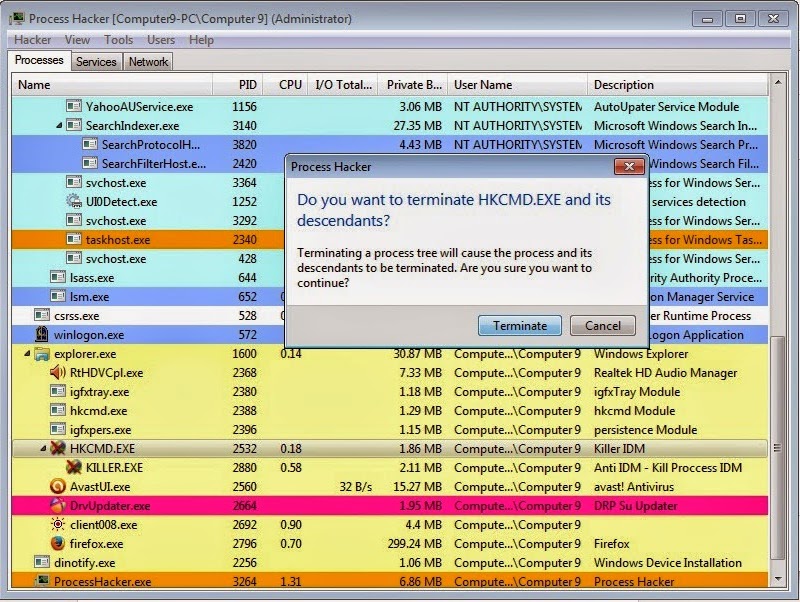Click the ProcessHacker.exe icon
The height and width of the screenshot is (602, 800).
(42, 581)
